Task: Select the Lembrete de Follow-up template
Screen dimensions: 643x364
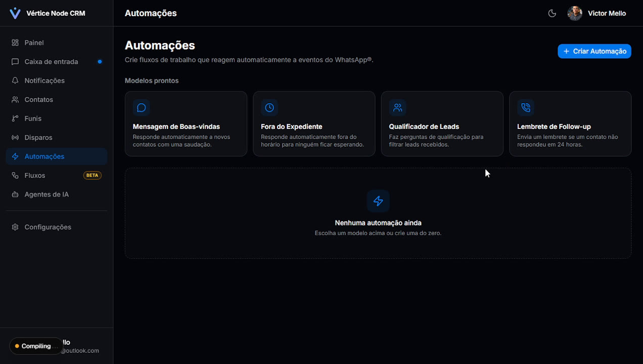Action: pos(570,124)
